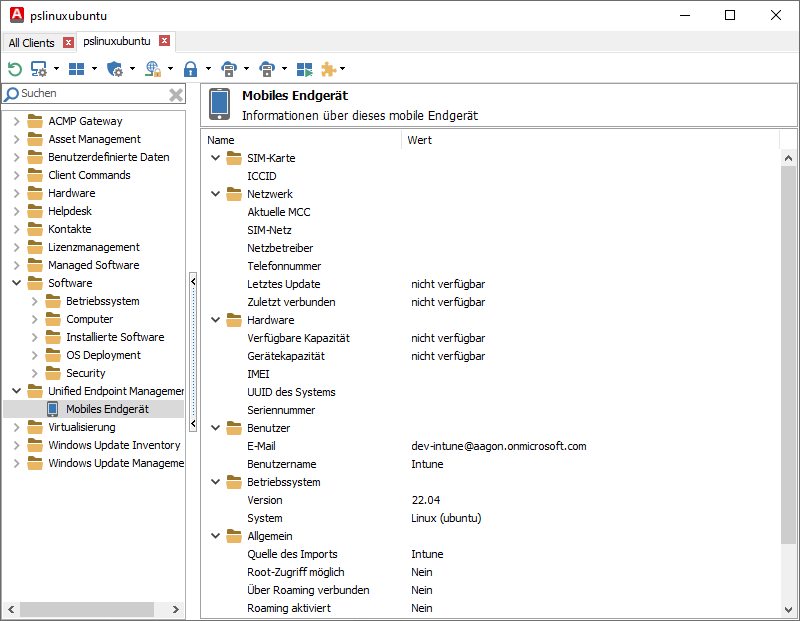The width and height of the screenshot is (800, 621).
Task: Click the padlock icon in the toolbar
Action: (x=190, y=68)
